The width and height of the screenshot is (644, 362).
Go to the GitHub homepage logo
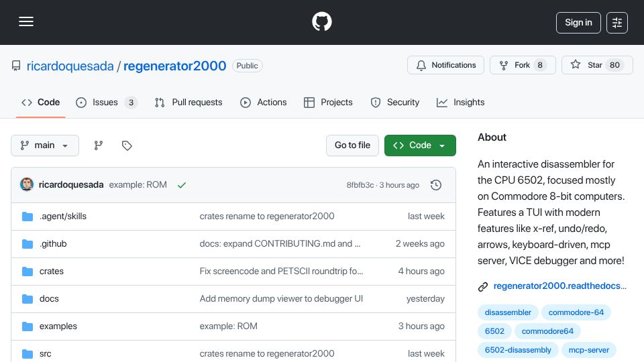pos(321,21)
